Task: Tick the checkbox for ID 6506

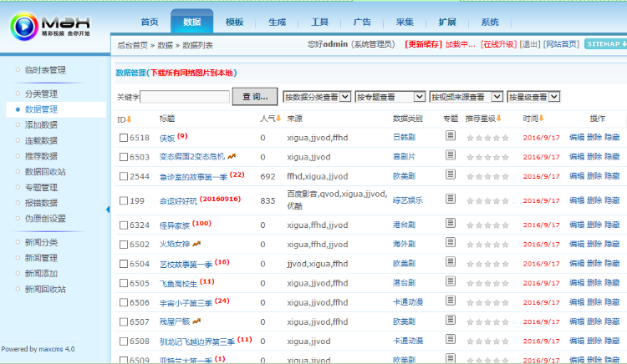Action: (124, 302)
